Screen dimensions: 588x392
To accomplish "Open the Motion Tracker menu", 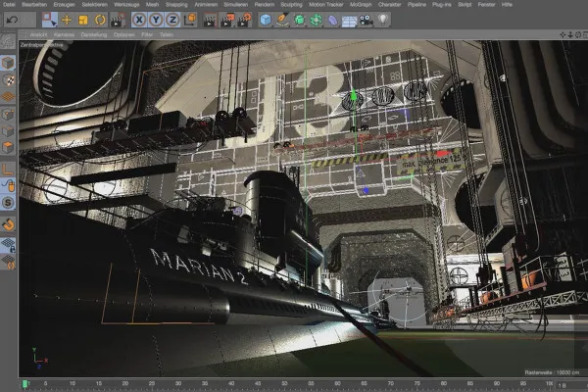I will click(x=325, y=5).
